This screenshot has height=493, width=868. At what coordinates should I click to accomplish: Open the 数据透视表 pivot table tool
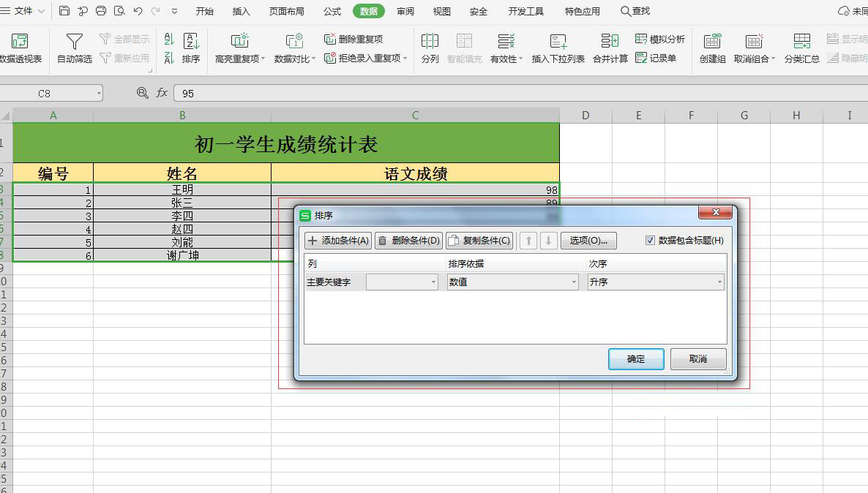[x=20, y=42]
